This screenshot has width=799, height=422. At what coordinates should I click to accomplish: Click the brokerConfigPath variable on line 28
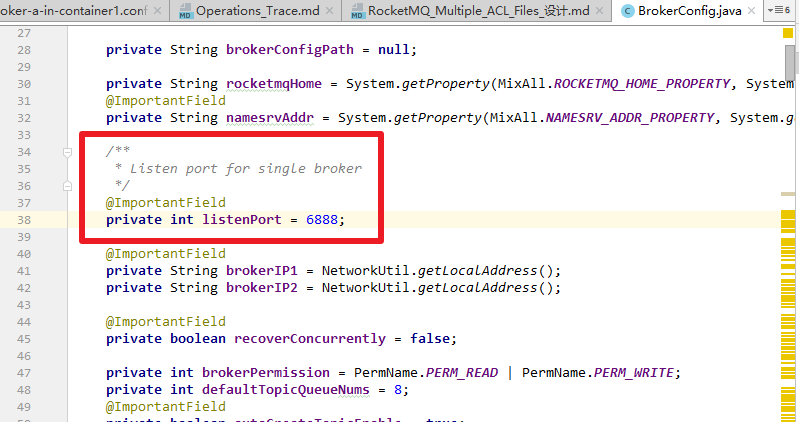(x=289, y=49)
